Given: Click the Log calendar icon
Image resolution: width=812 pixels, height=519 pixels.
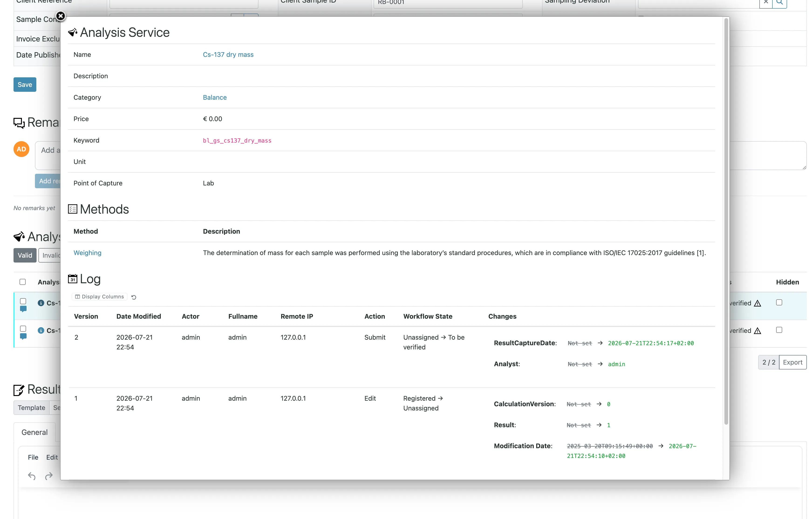Looking at the screenshot, I should pyautogui.click(x=72, y=279).
